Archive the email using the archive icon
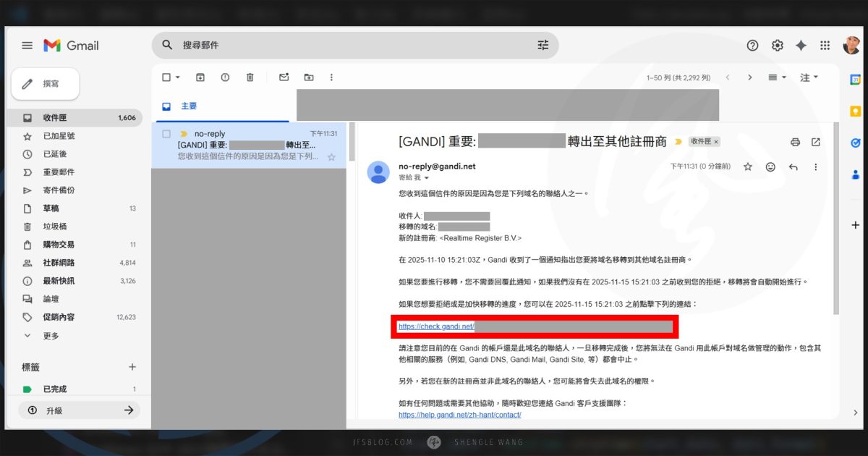Image resolution: width=868 pixels, height=456 pixels. tap(200, 77)
